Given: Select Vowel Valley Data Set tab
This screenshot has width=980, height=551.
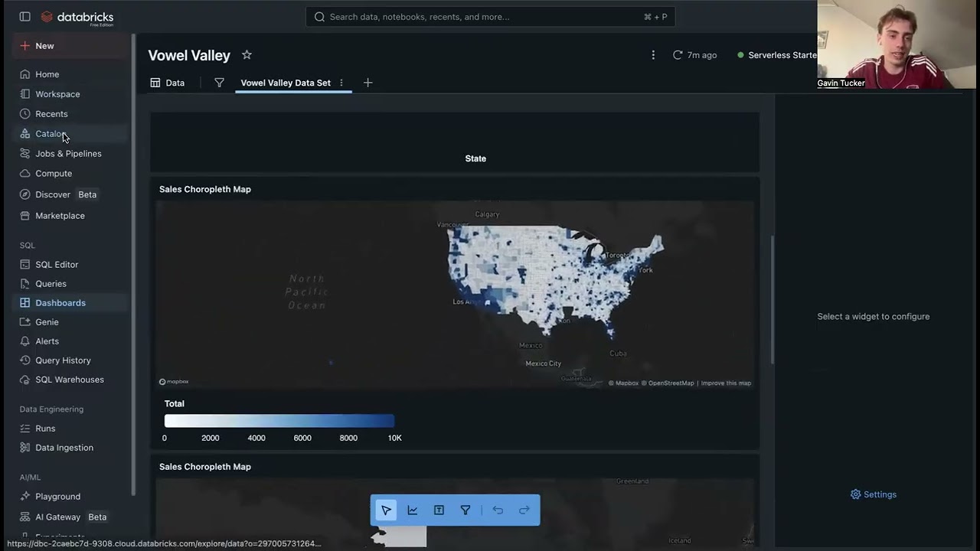Looking at the screenshot, I should [286, 83].
